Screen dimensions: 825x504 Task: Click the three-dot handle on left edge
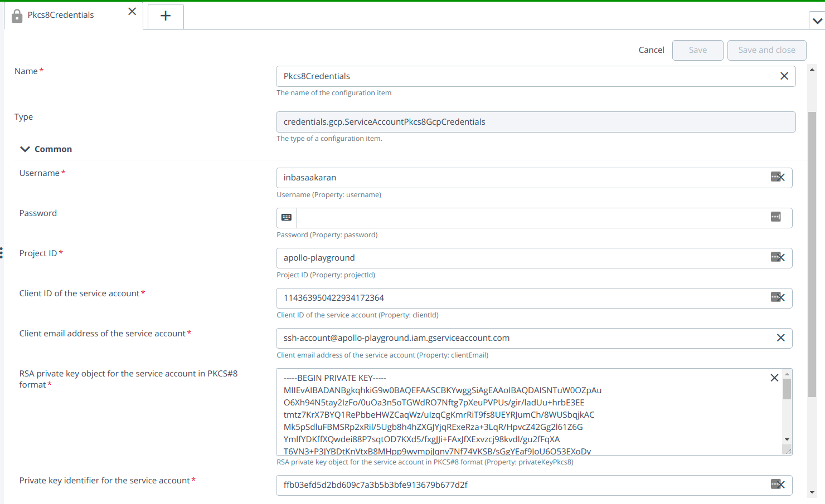(2, 253)
